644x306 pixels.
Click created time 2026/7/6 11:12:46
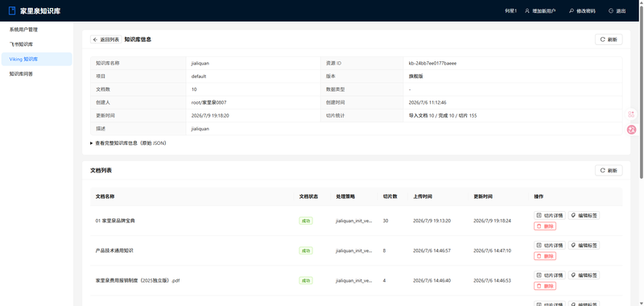tap(427, 102)
